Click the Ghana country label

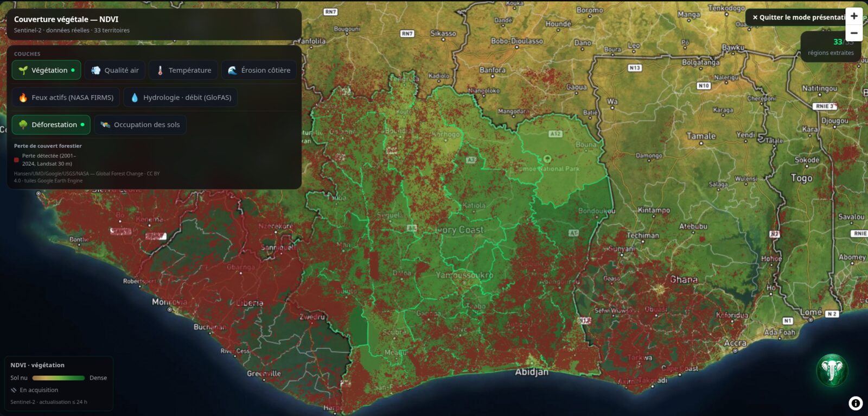684,280
